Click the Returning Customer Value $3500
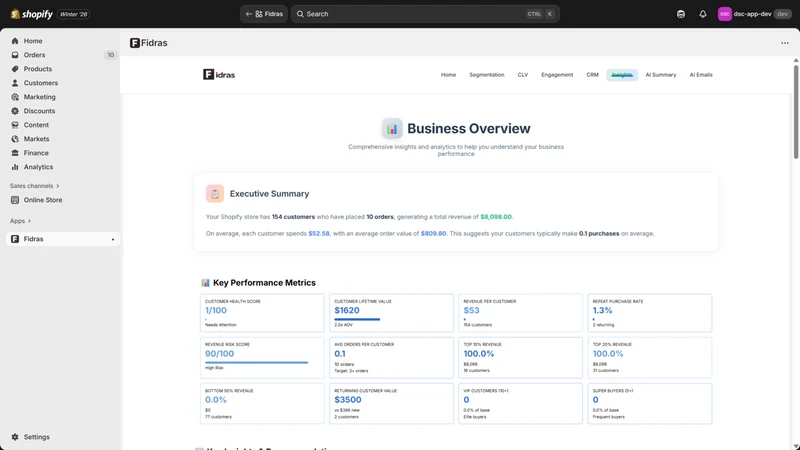 click(348, 399)
